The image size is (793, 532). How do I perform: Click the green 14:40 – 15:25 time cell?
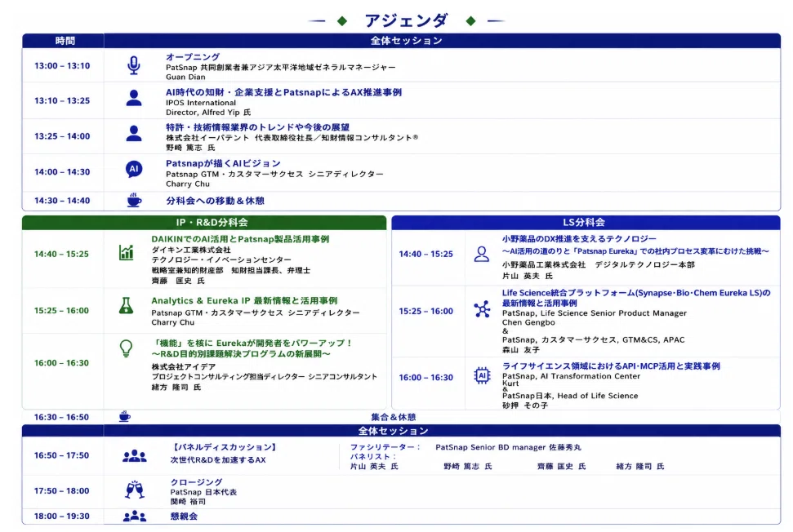[61, 254]
